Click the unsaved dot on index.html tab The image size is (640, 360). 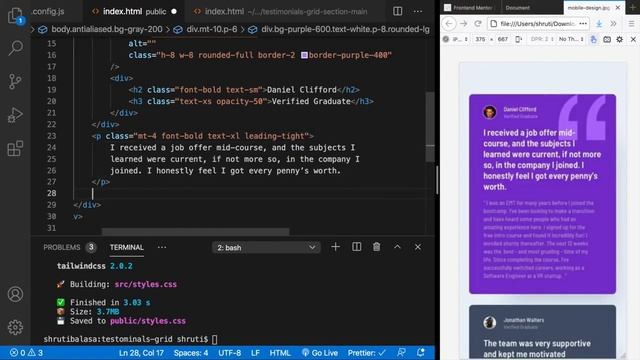174,11
